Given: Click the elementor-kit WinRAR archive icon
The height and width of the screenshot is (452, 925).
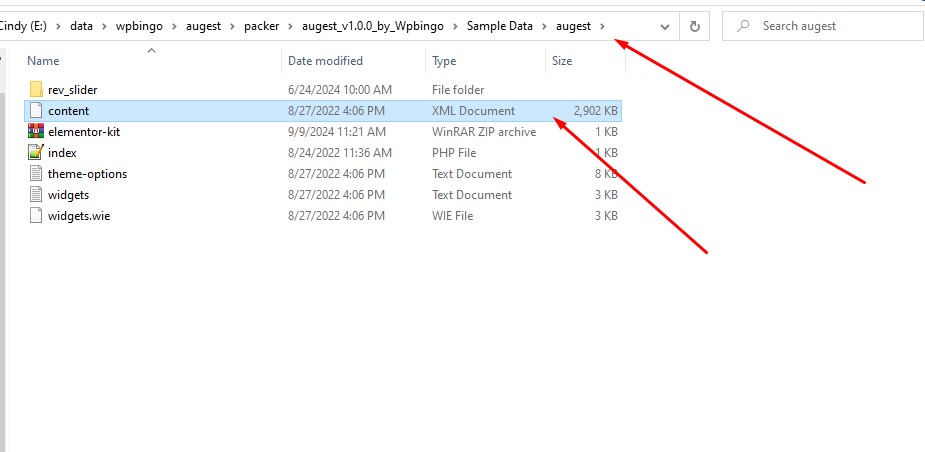Looking at the screenshot, I should point(36,132).
